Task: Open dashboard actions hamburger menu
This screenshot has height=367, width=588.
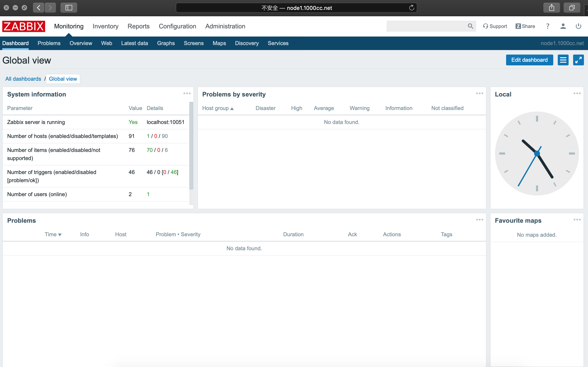Action: [x=563, y=60]
